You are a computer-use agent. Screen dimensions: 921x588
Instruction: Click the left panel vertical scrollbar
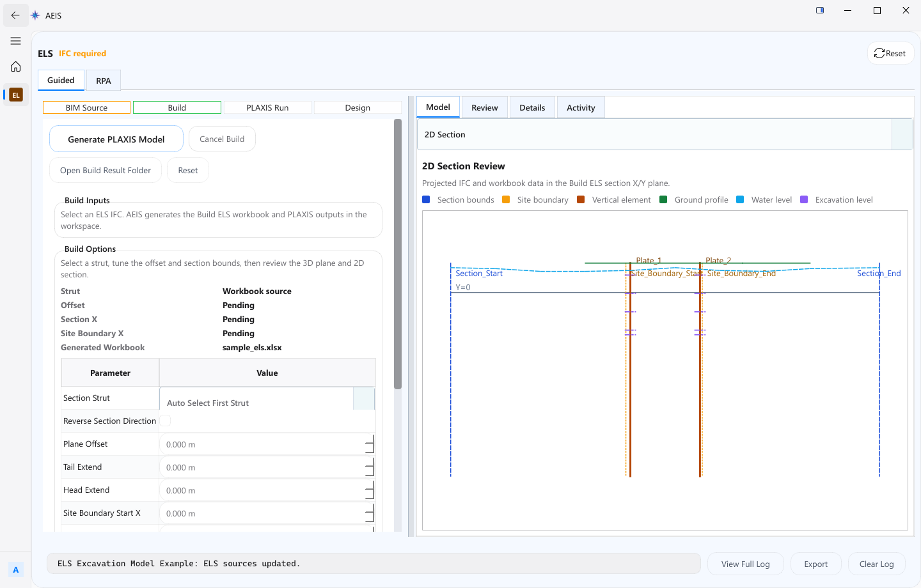coord(398,254)
